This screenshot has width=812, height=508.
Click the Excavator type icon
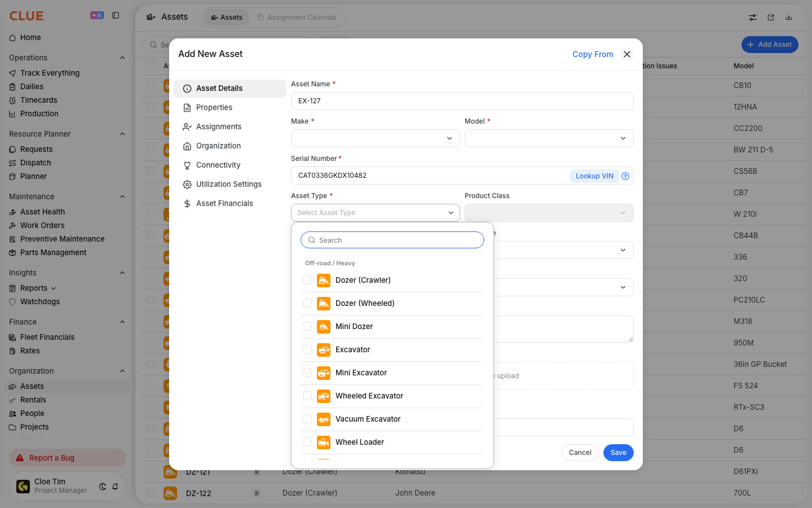click(324, 350)
